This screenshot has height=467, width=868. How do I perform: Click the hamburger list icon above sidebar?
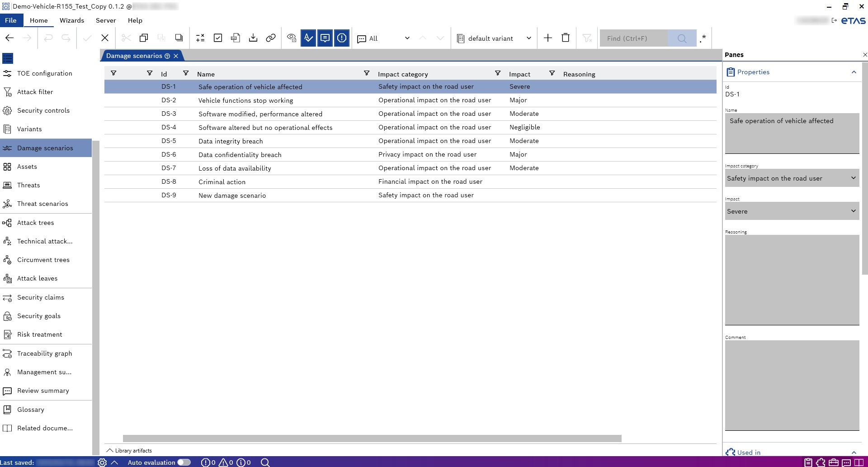pos(8,58)
